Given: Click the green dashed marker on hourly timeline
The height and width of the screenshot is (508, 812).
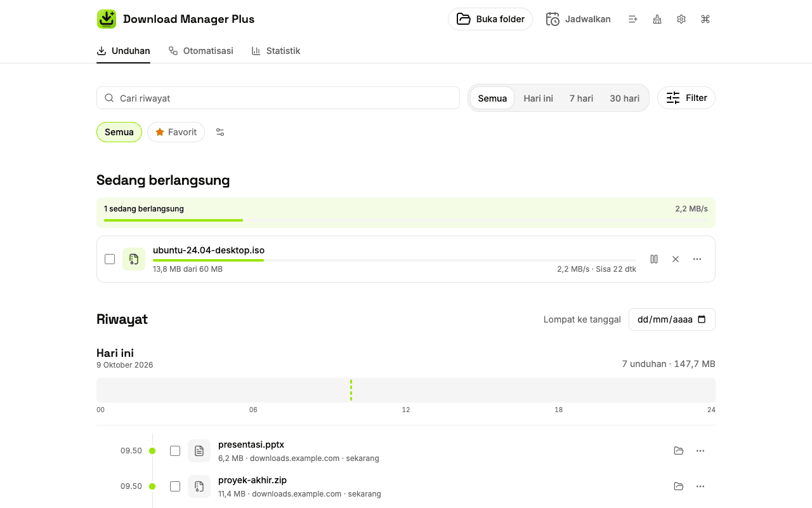Looking at the screenshot, I should pyautogui.click(x=351, y=390).
